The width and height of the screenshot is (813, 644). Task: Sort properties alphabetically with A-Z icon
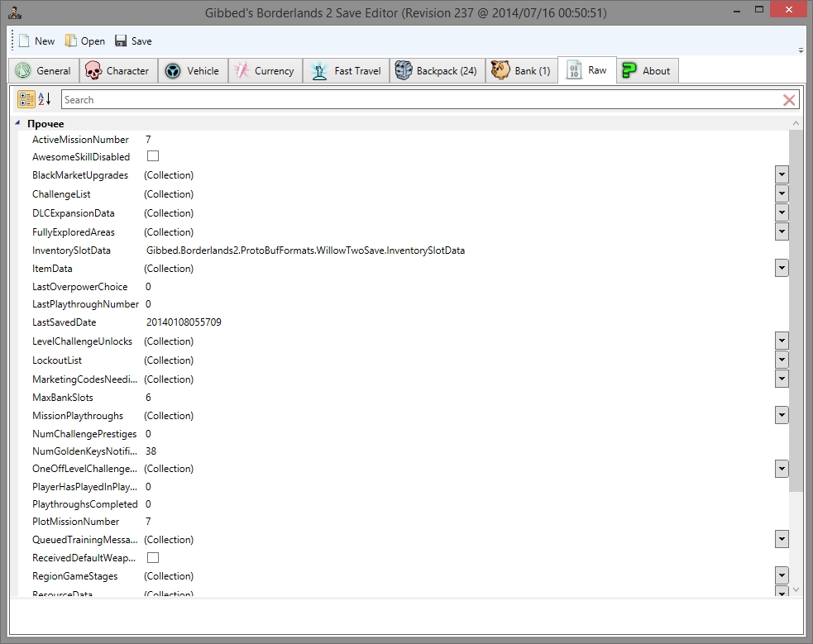coord(45,99)
